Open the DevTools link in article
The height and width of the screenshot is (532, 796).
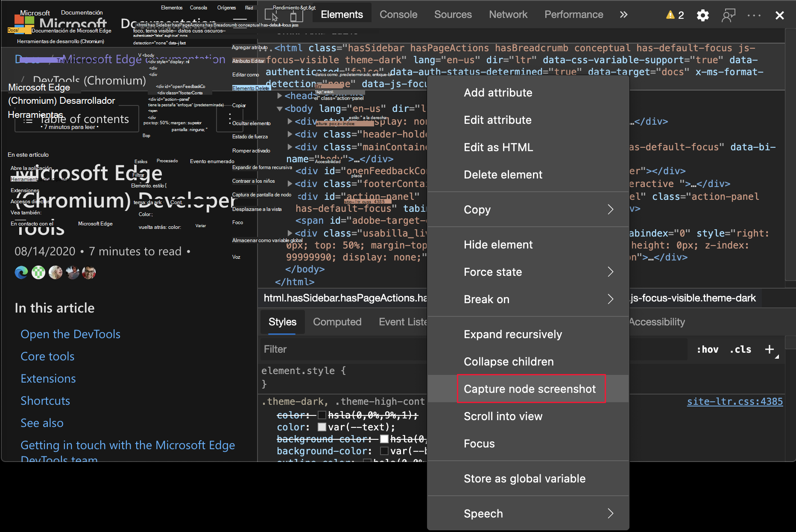70,334
